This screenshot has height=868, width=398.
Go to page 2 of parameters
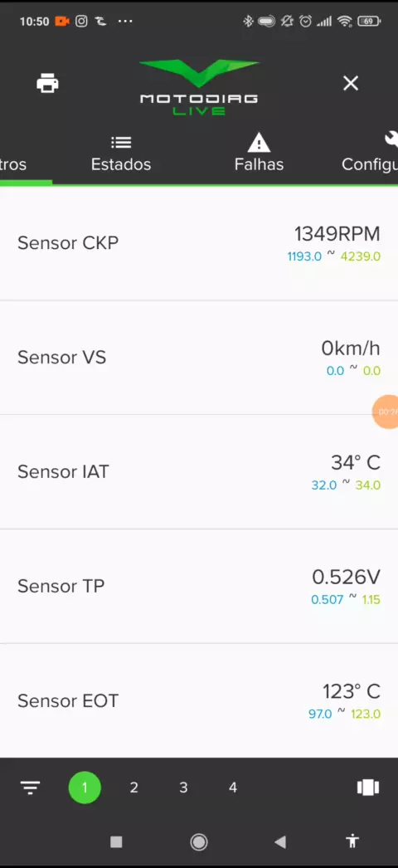133,788
